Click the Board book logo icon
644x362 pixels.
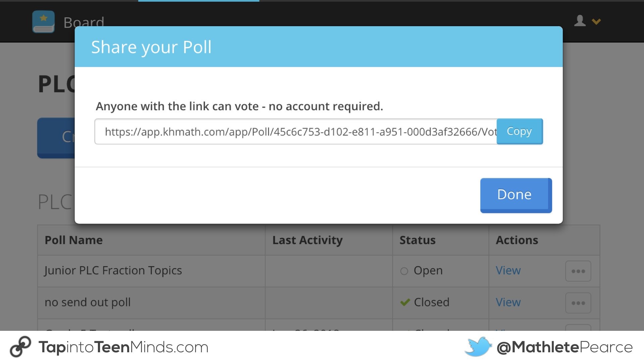(43, 22)
